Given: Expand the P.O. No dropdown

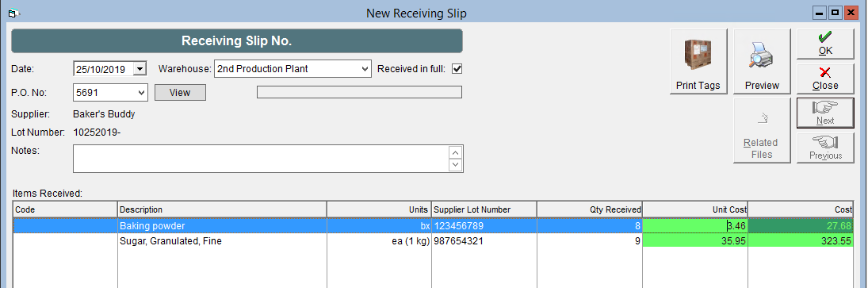Looking at the screenshot, I should coord(141,93).
